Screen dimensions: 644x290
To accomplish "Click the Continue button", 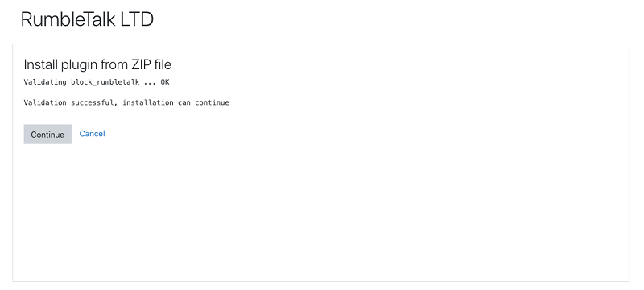I will tap(47, 135).
